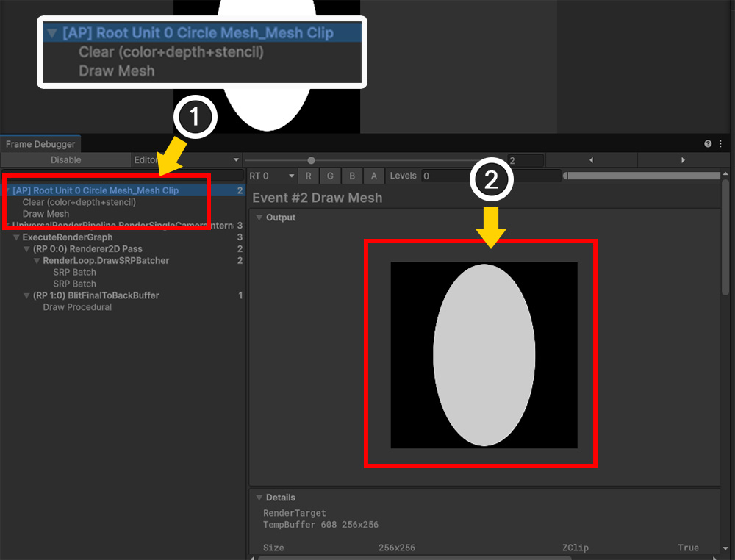Toggle the green channel G button
735x560 pixels.
[x=331, y=176]
